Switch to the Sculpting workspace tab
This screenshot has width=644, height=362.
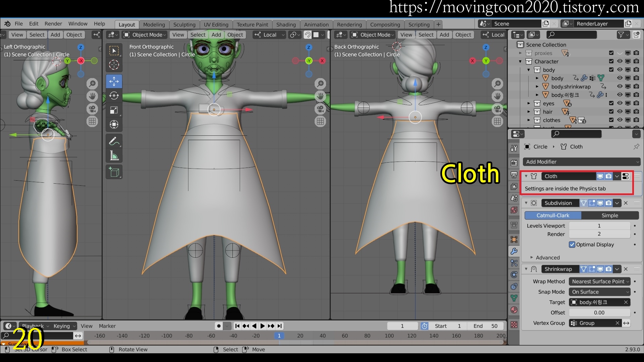point(184,24)
